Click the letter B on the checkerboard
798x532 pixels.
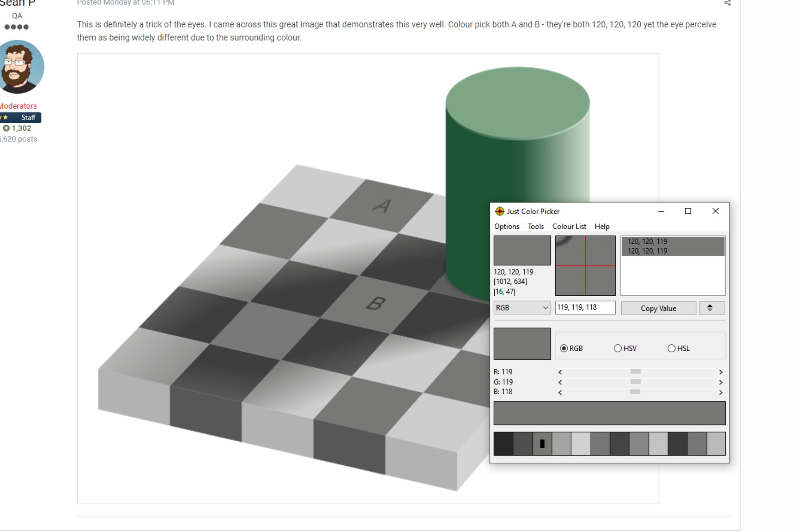[376, 303]
